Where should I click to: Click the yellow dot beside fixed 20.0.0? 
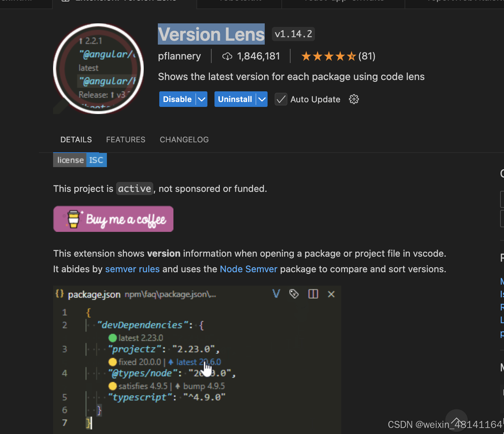[113, 362]
